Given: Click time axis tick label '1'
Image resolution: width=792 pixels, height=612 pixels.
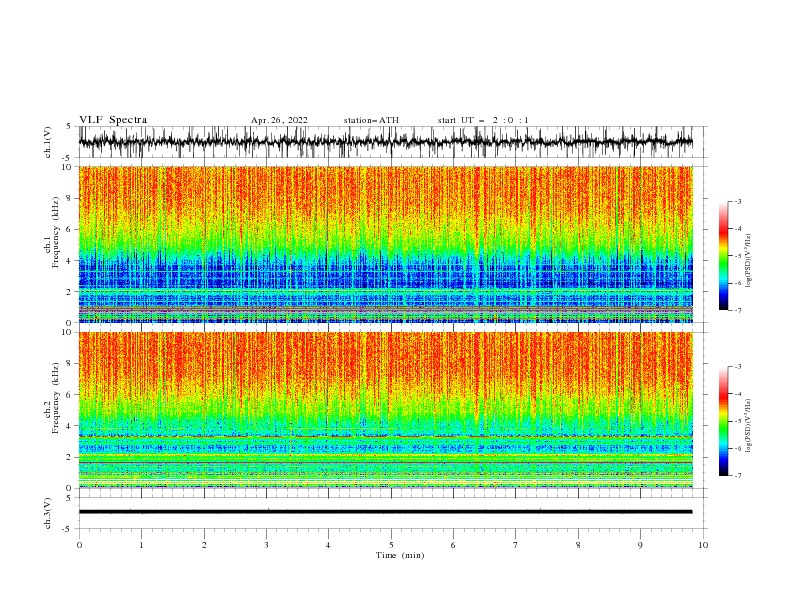Looking at the screenshot, I should click(141, 545).
